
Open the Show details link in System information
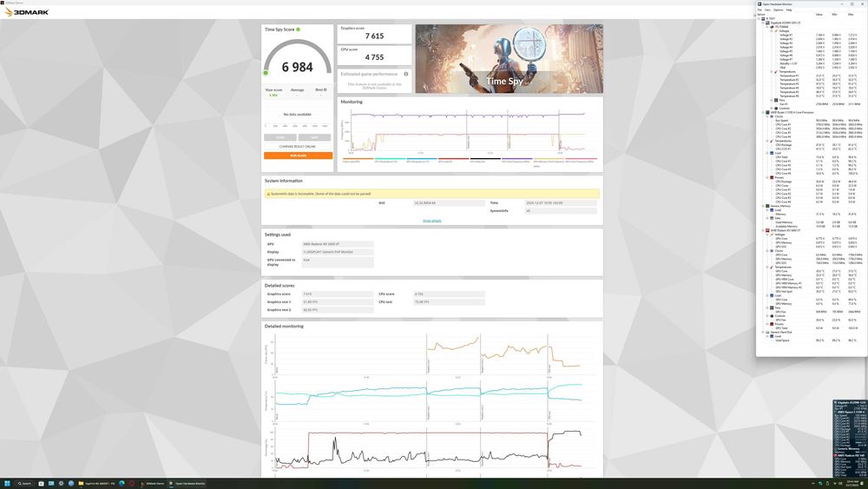(x=431, y=221)
